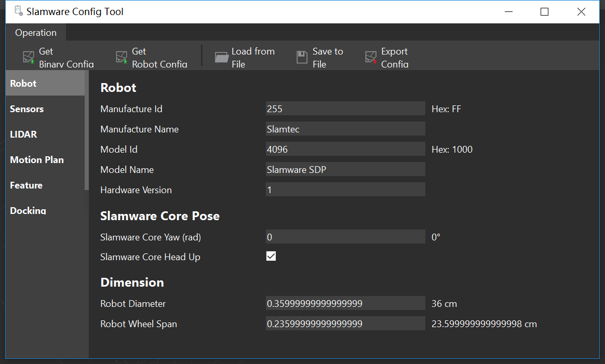The height and width of the screenshot is (364, 605).
Task: Click the Get Binary Config icon
Action: pos(29,57)
